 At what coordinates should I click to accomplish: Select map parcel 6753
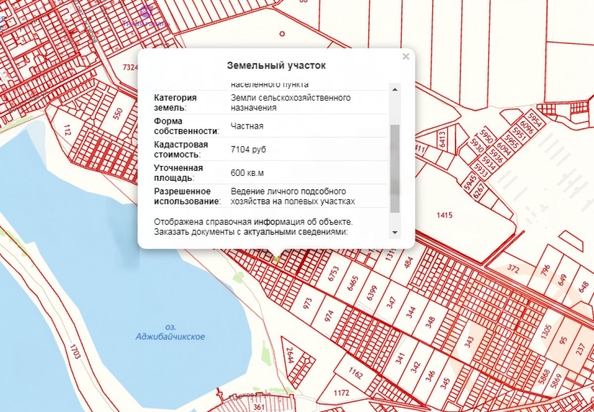coord(333,274)
